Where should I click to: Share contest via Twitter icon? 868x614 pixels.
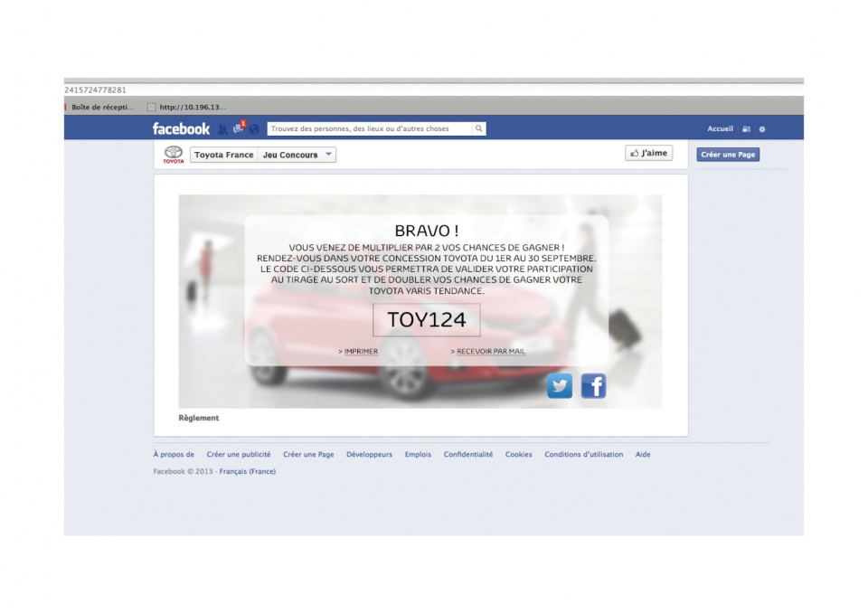click(x=560, y=386)
